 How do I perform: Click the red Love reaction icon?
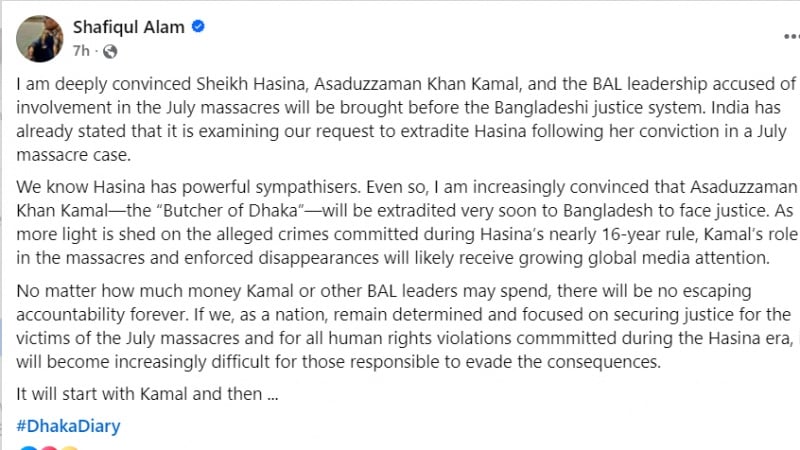(x=47, y=447)
